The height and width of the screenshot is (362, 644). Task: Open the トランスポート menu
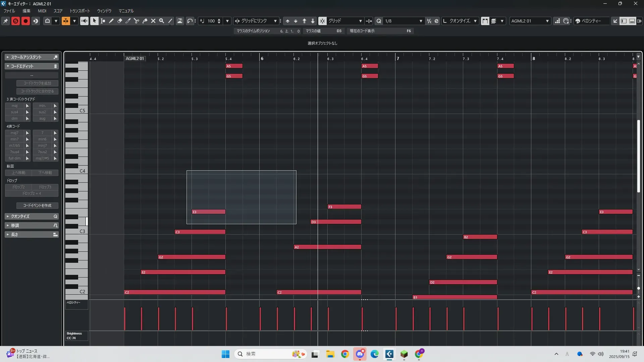pyautogui.click(x=79, y=11)
